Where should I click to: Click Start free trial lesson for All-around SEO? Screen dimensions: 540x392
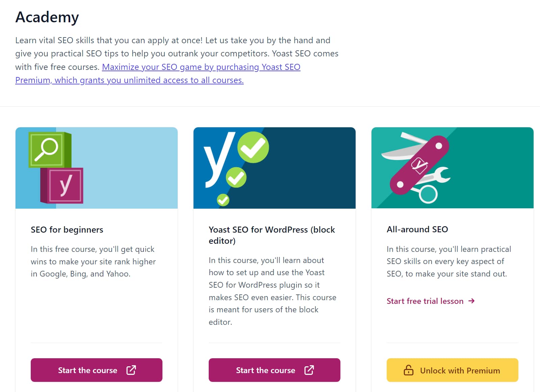point(425,301)
